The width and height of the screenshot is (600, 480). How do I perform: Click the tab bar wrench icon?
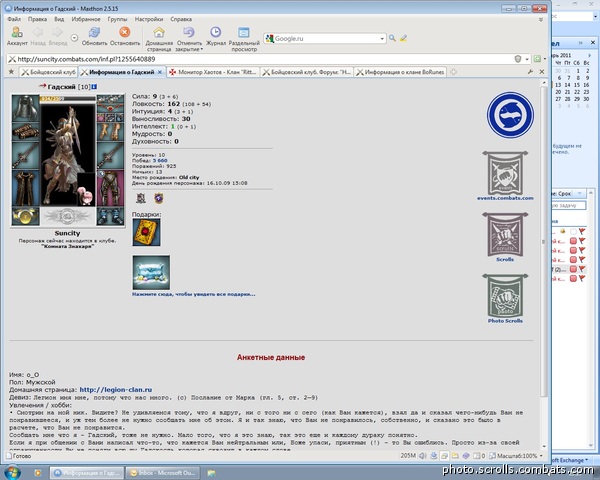(x=530, y=72)
